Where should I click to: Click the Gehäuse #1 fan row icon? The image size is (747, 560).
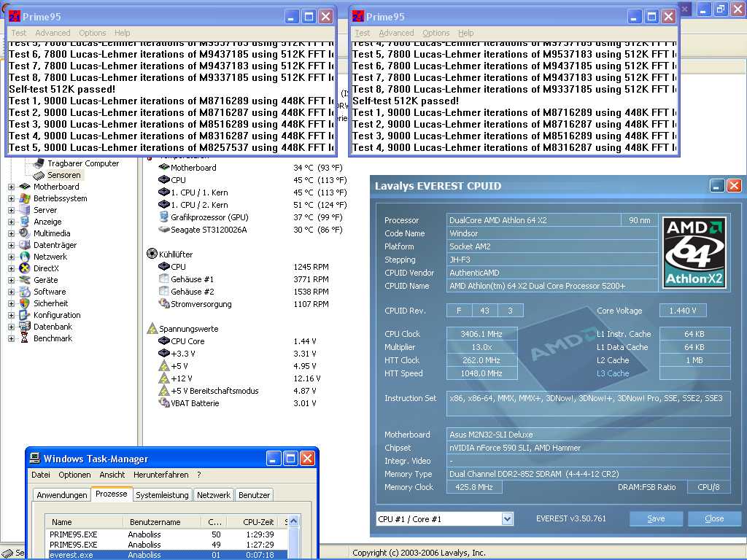pyautogui.click(x=164, y=279)
